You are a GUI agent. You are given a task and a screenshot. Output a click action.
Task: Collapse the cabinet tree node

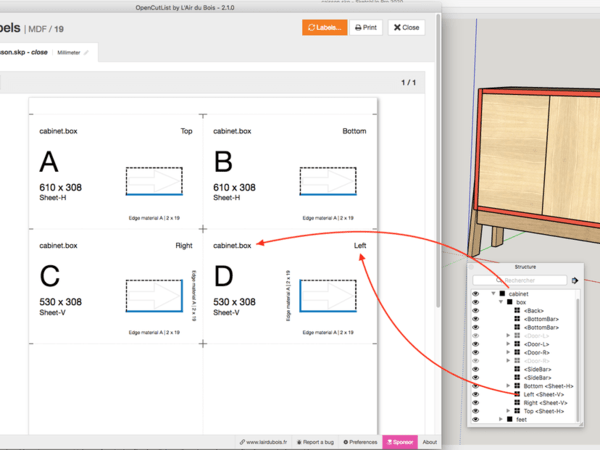coord(493,293)
